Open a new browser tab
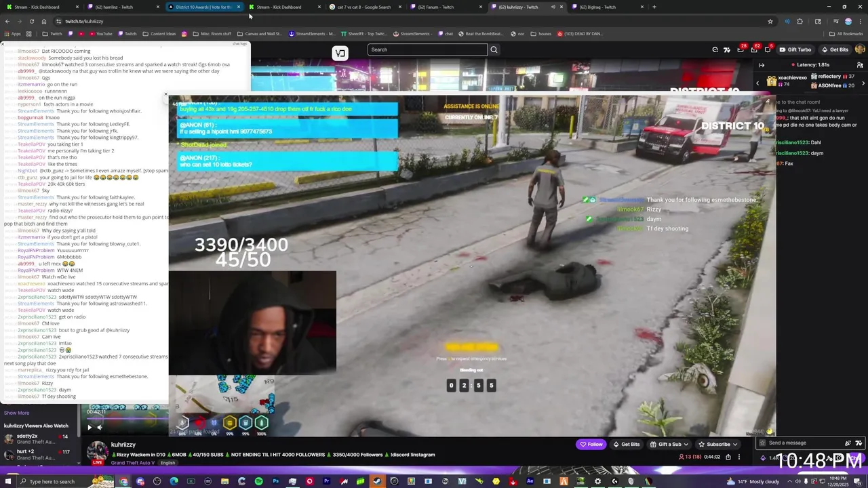The width and height of the screenshot is (868, 488). coord(654,7)
